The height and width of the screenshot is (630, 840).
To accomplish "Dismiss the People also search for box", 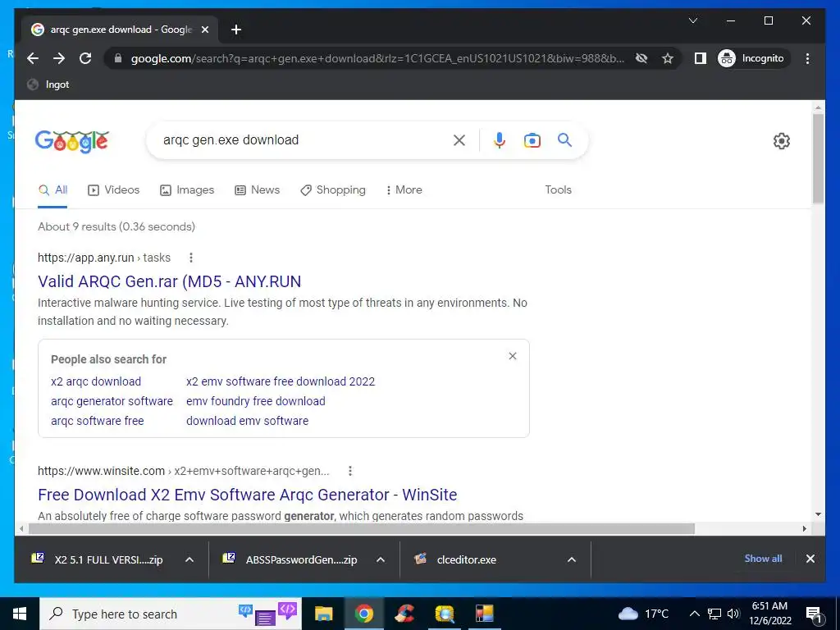I will (x=513, y=356).
